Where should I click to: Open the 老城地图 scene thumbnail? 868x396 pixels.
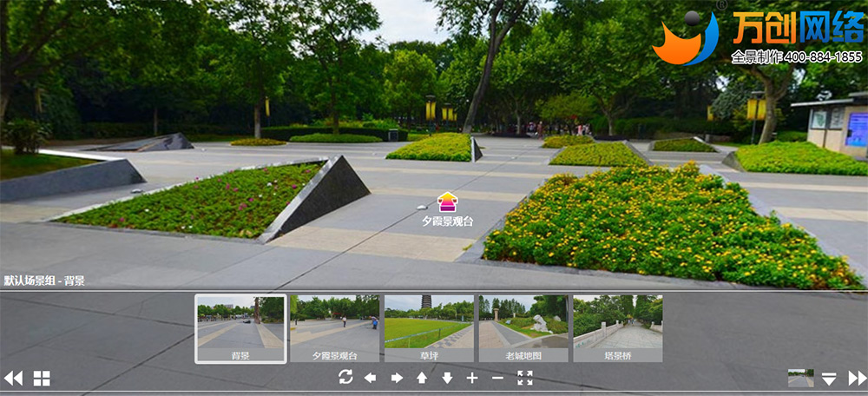(x=523, y=328)
